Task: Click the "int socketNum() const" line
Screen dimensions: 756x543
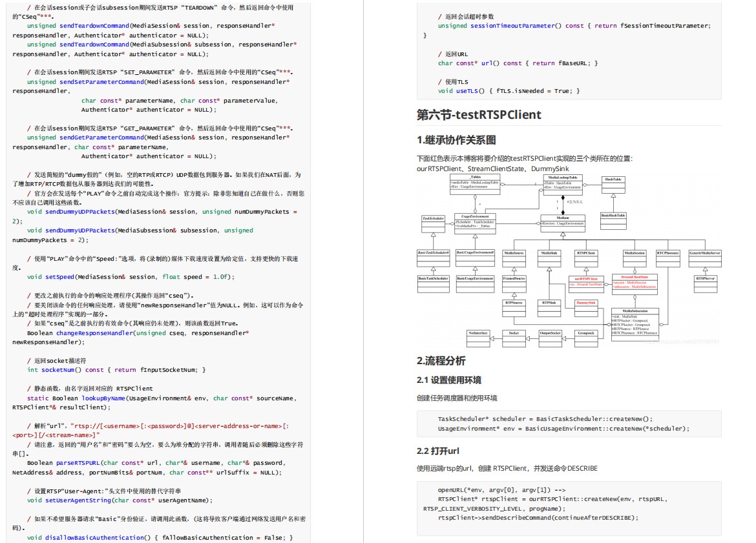Action: pyautogui.click(x=116, y=370)
